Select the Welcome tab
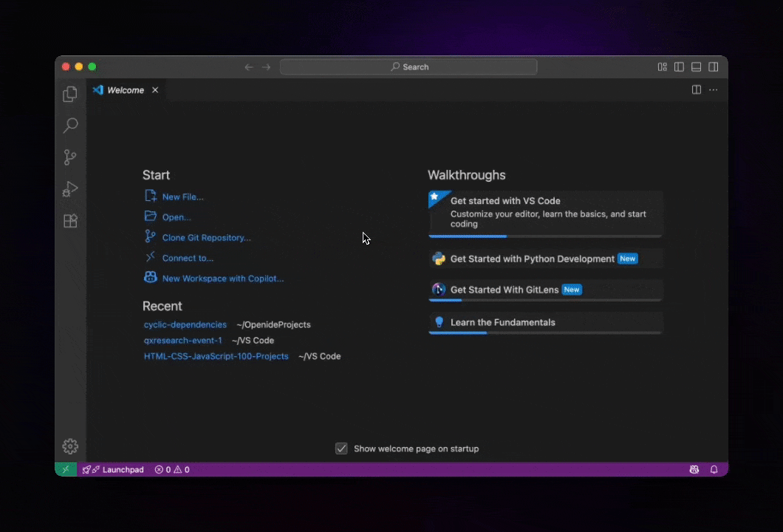Image resolution: width=783 pixels, height=532 pixels. [125, 89]
